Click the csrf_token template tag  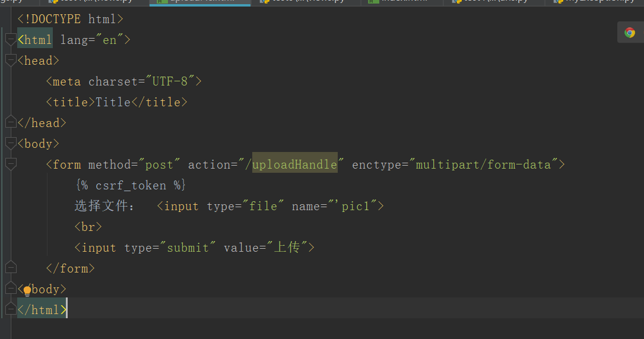point(131,185)
